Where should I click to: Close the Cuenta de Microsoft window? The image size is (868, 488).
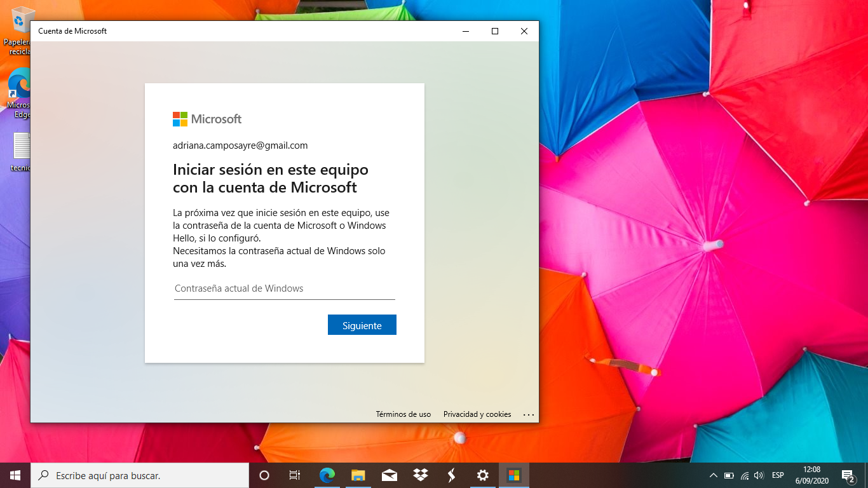[524, 31]
